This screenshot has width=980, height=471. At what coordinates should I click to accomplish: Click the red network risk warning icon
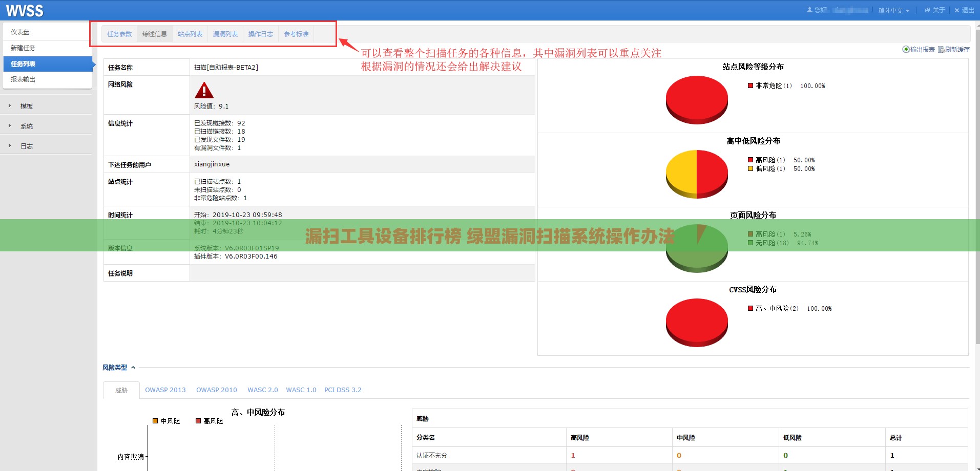(x=204, y=90)
